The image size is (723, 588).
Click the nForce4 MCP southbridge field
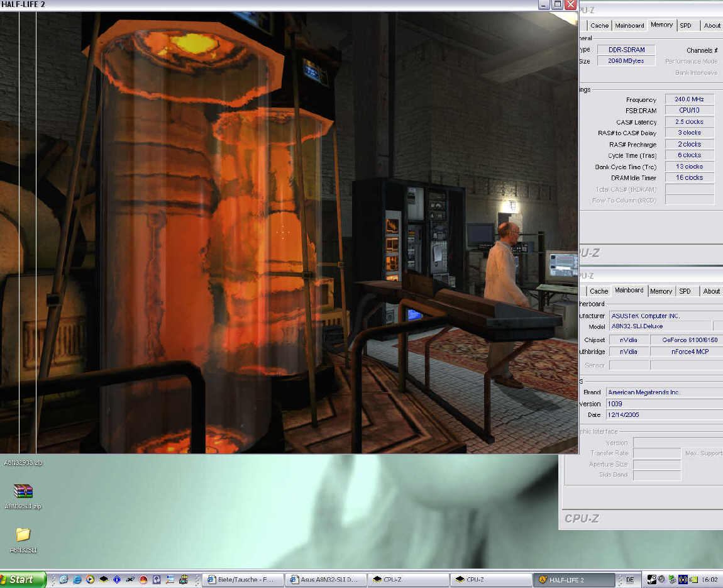tap(687, 352)
